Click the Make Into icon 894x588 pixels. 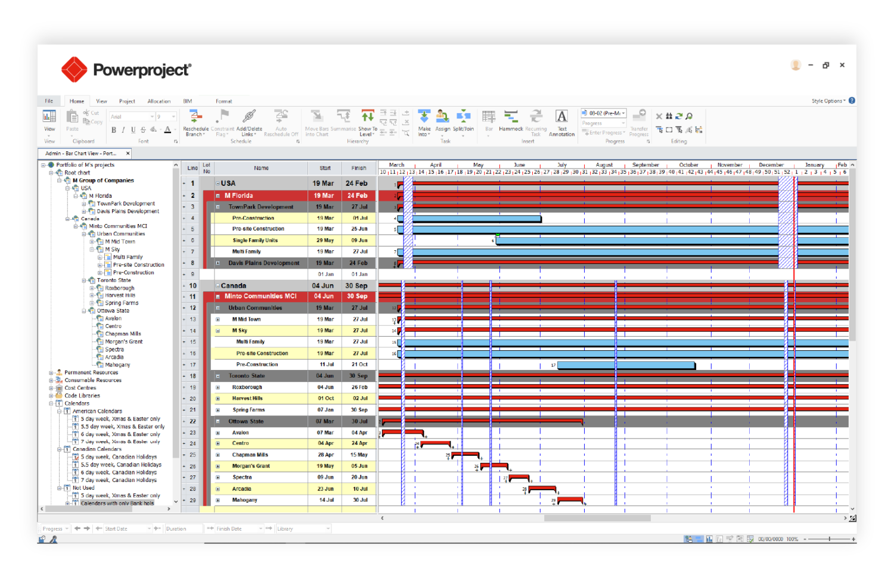424,122
